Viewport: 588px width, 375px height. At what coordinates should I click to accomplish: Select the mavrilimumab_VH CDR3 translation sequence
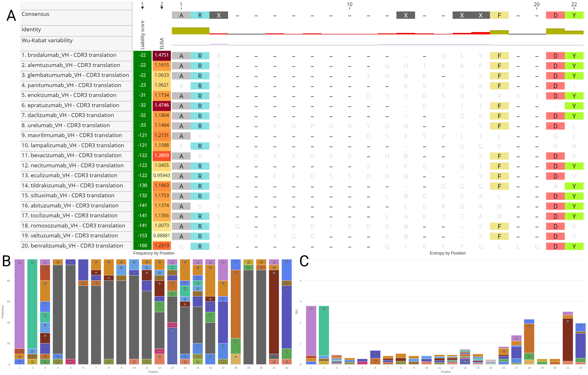click(x=72, y=135)
